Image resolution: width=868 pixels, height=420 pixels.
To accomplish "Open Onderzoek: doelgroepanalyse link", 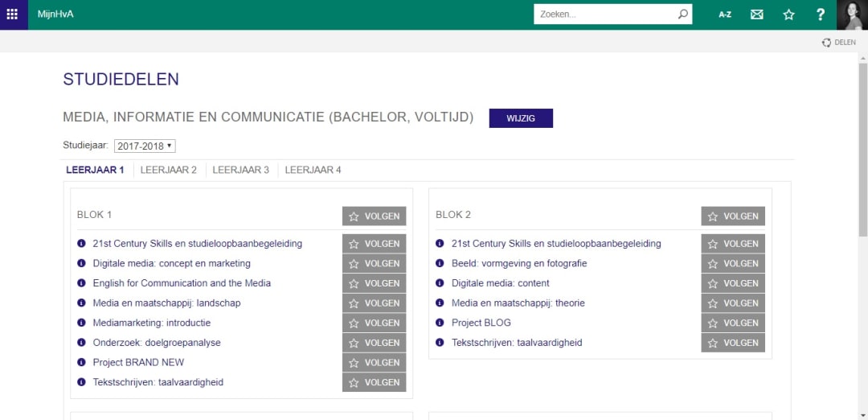I will click(x=157, y=343).
